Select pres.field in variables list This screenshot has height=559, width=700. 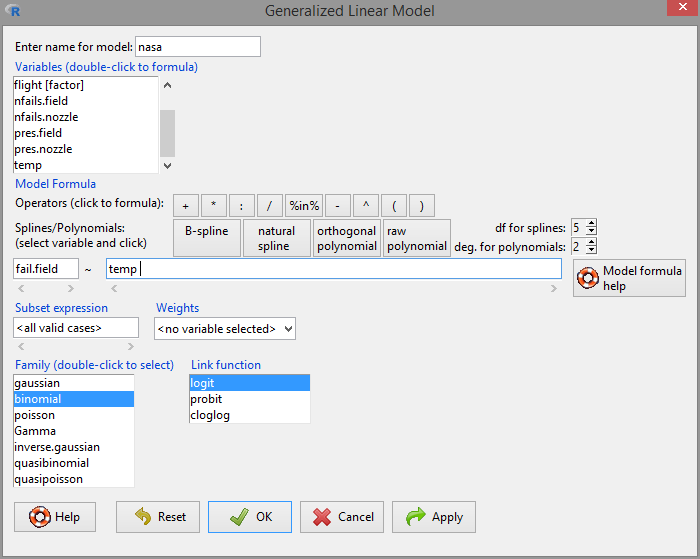86,133
